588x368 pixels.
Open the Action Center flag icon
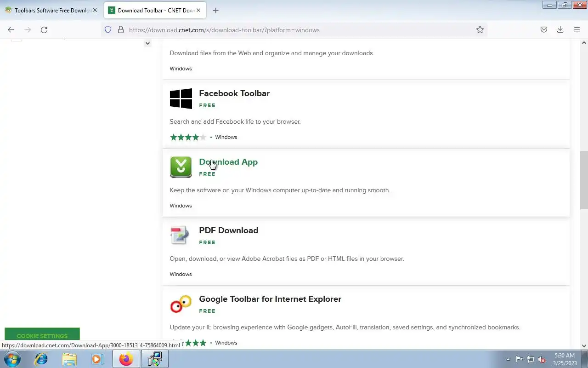point(519,359)
